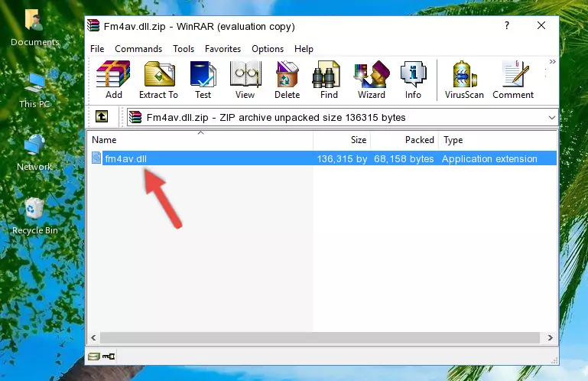Show archive Info
588x381 pixels.
(x=413, y=80)
